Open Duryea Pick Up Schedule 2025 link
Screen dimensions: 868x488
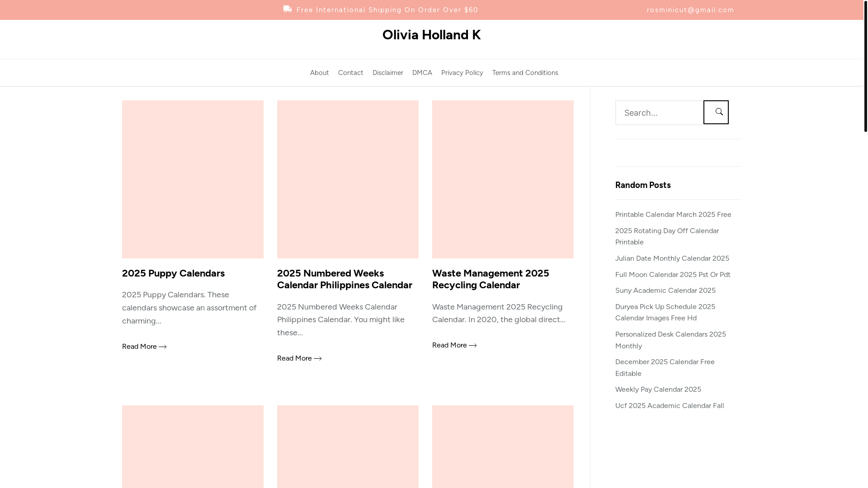point(665,312)
